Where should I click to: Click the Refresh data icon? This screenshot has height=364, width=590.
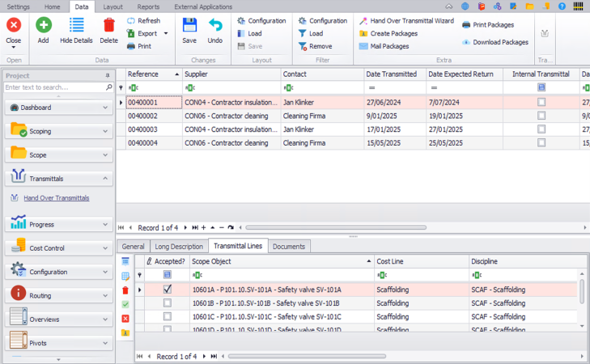143,21
